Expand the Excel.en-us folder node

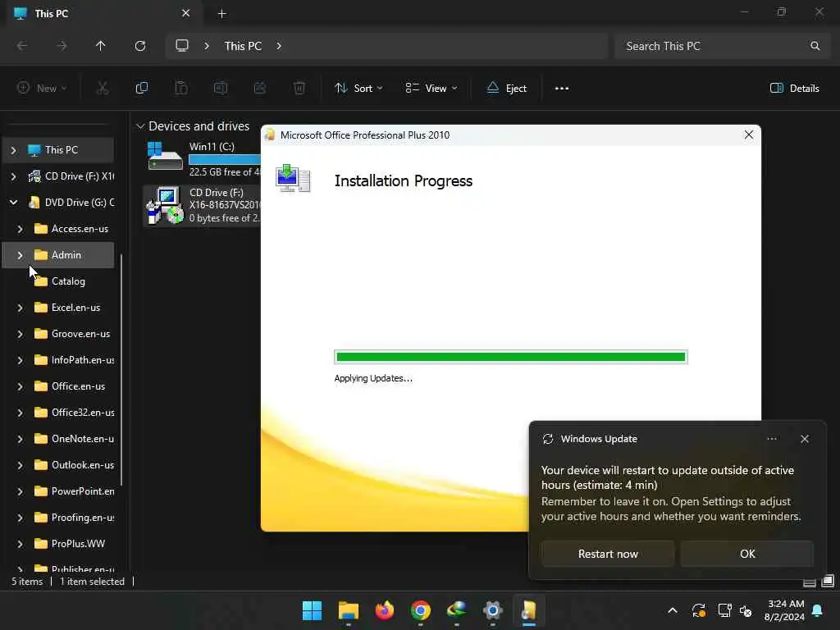(x=20, y=308)
